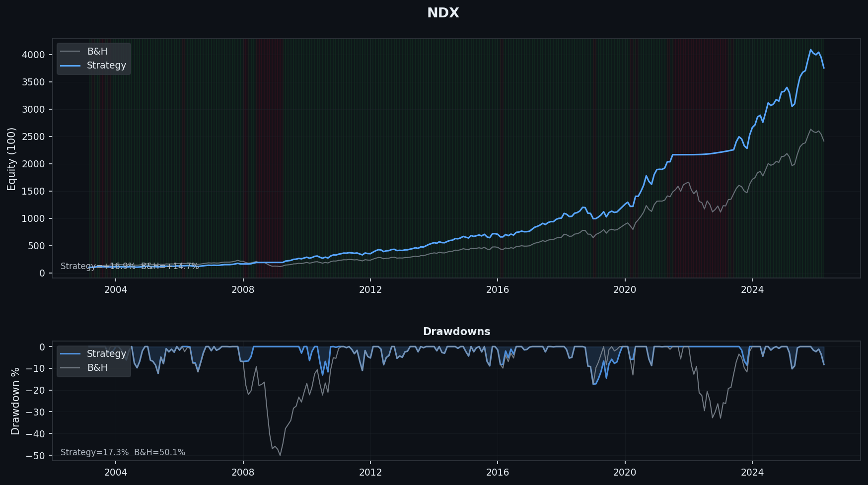The image size is (868, 485).
Task: Click the 2012 x-axis tick under the equity chart
Action: [x=370, y=290]
